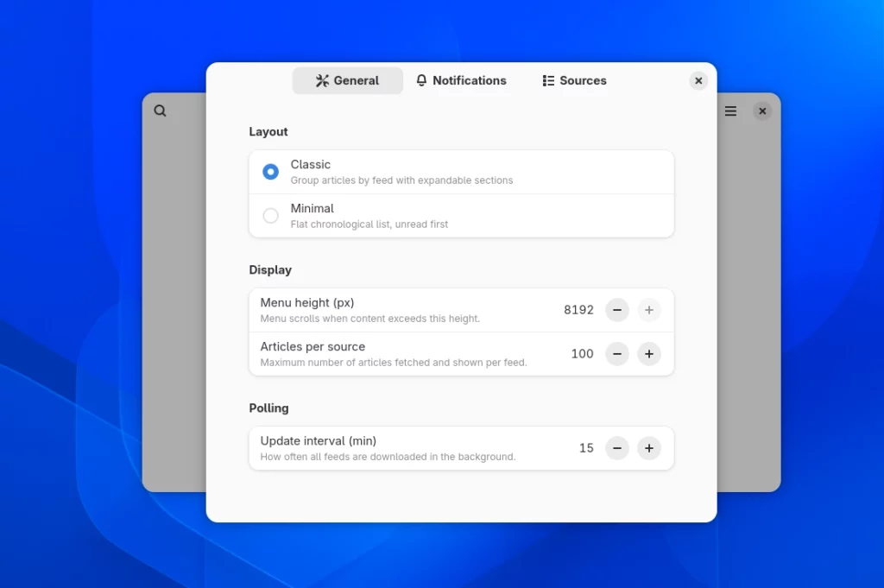Switch to the General tab
The width and height of the screenshot is (884, 588).
click(347, 80)
